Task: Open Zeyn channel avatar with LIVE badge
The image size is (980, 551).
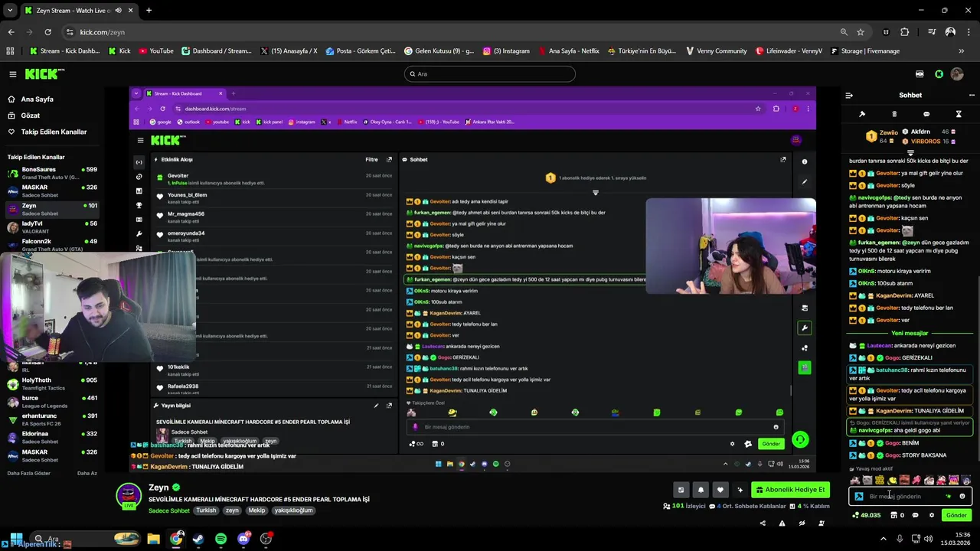Action: coord(129,496)
